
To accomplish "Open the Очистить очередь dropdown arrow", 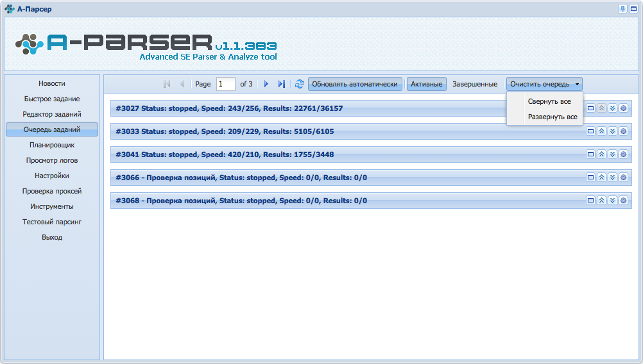I will pos(577,84).
